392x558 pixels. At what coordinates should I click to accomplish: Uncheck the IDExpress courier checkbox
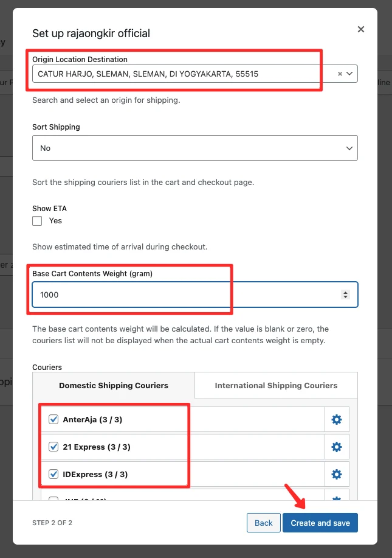pos(53,474)
